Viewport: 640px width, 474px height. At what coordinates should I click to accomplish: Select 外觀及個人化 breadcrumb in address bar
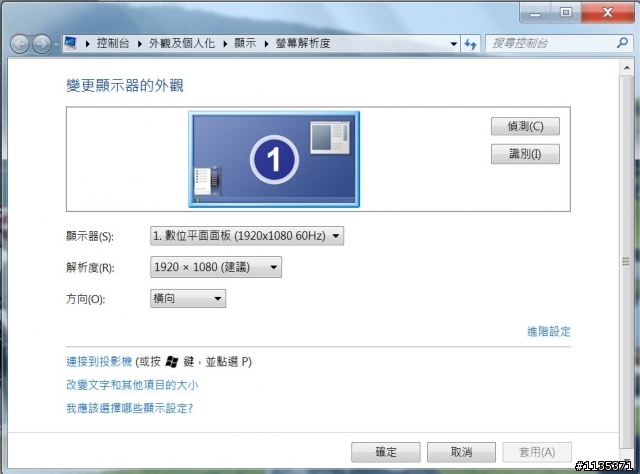[182, 43]
